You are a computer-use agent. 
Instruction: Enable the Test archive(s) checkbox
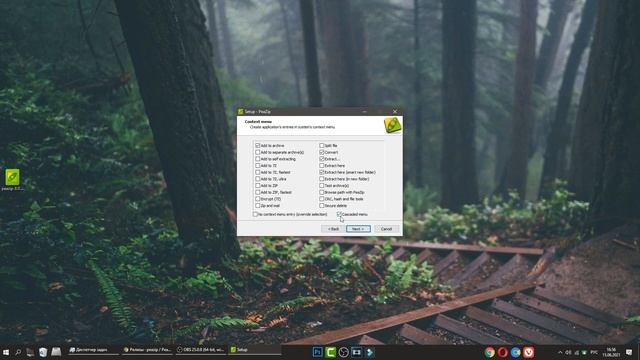[322, 186]
